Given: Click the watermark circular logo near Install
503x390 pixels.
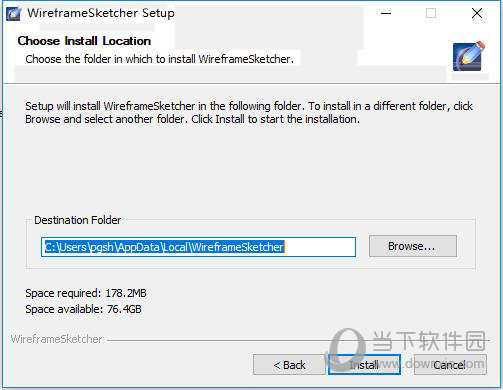Looking at the screenshot, I should 347,348.
